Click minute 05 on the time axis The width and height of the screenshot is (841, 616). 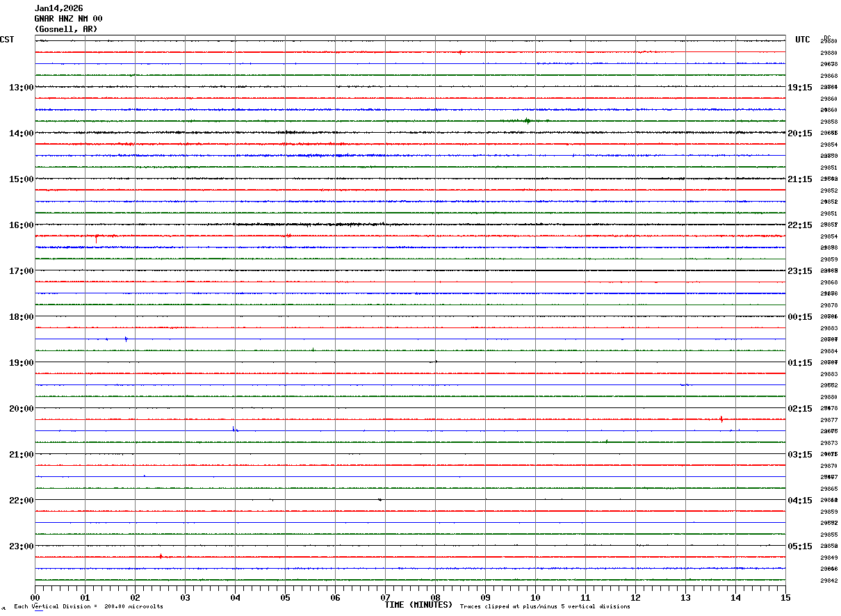coord(285,597)
